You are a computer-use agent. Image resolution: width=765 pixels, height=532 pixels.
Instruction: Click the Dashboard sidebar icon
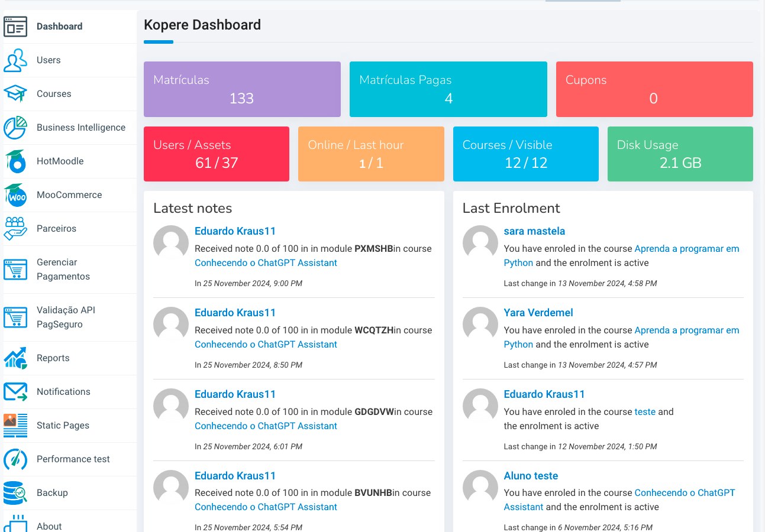[x=15, y=27]
